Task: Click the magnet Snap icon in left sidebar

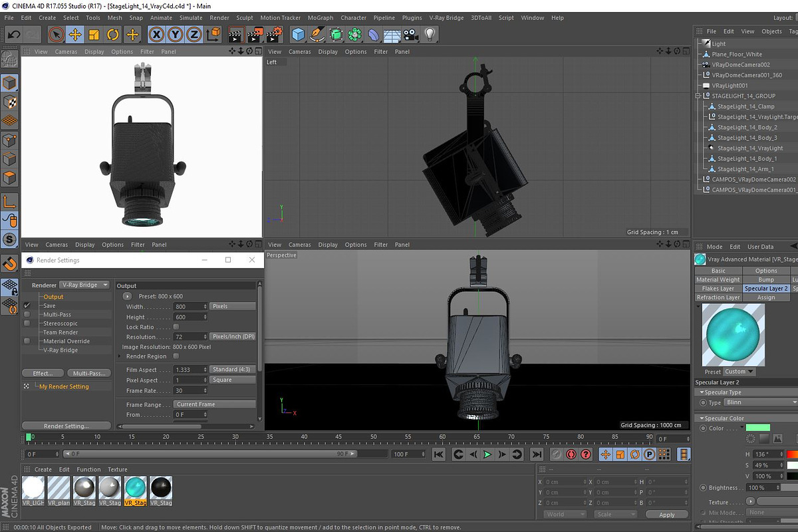Action: pos(9,263)
